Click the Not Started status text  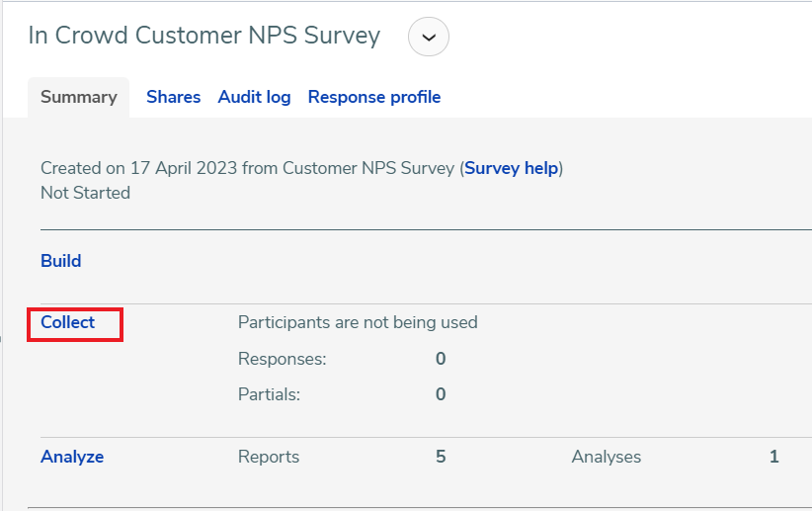pyautogui.click(x=85, y=193)
